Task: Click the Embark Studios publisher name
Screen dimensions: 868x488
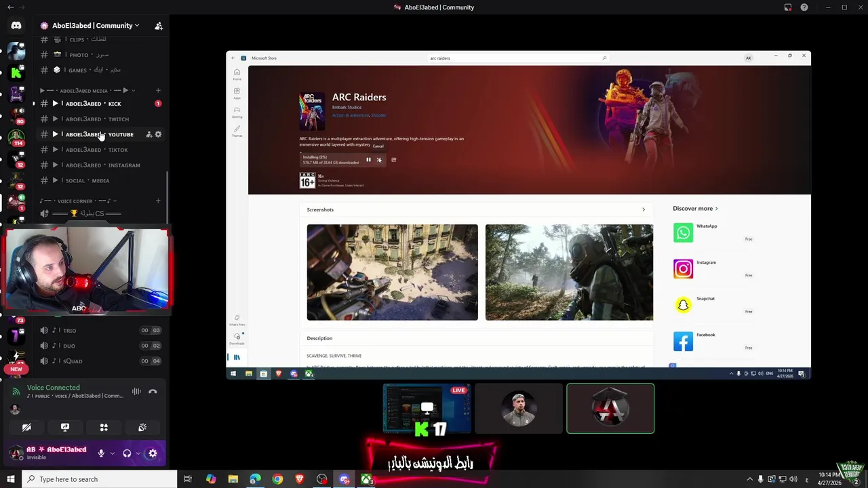Action: [347, 107]
